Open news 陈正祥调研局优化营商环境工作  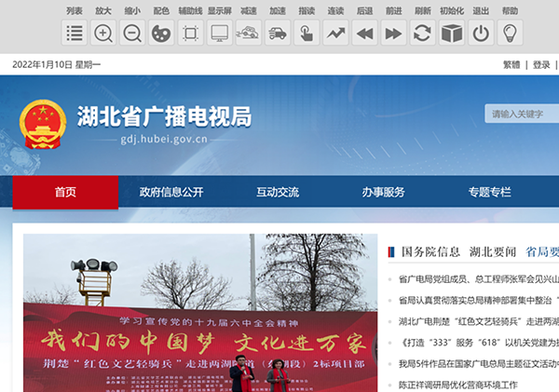(458, 385)
